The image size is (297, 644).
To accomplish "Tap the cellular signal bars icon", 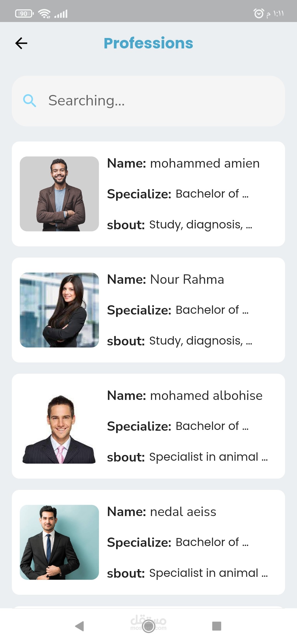I will click(61, 13).
